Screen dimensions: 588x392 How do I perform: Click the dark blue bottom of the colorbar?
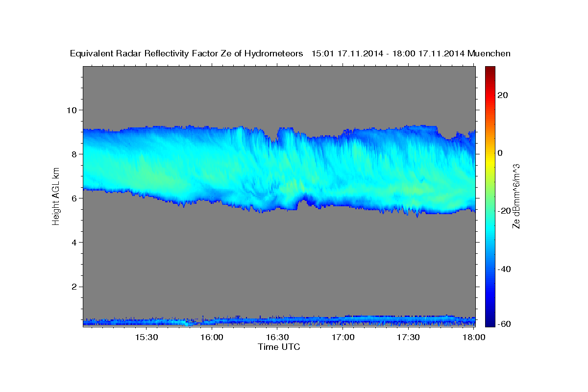point(490,322)
